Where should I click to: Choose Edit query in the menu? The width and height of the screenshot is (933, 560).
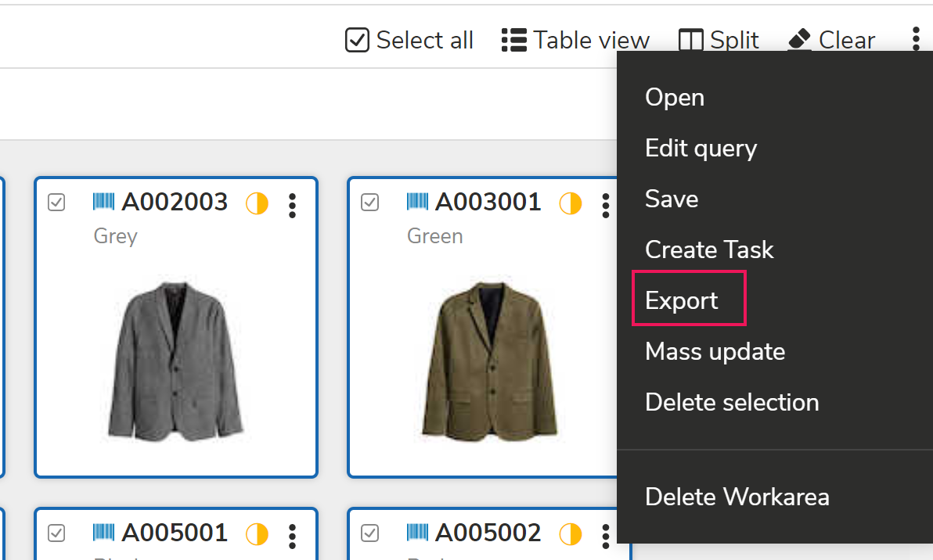coord(701,148)
